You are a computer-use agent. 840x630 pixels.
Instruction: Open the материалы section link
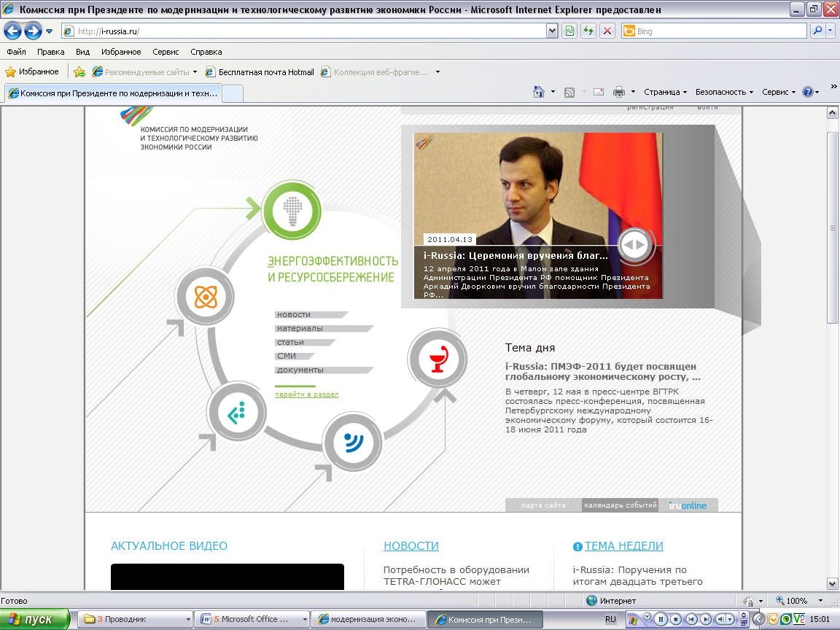(324, 328)
